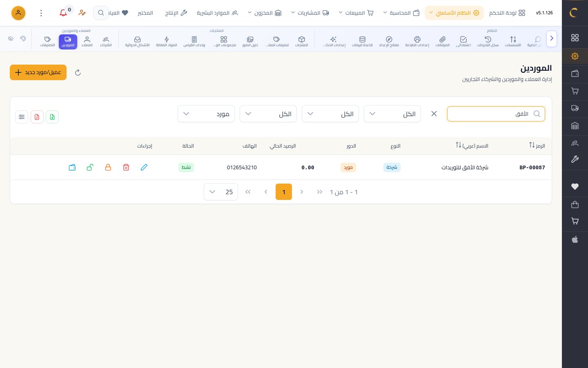This screenshot has width=588, height=368.
Task: Open the wrench icon in dark sidebar
Action: 575,159
